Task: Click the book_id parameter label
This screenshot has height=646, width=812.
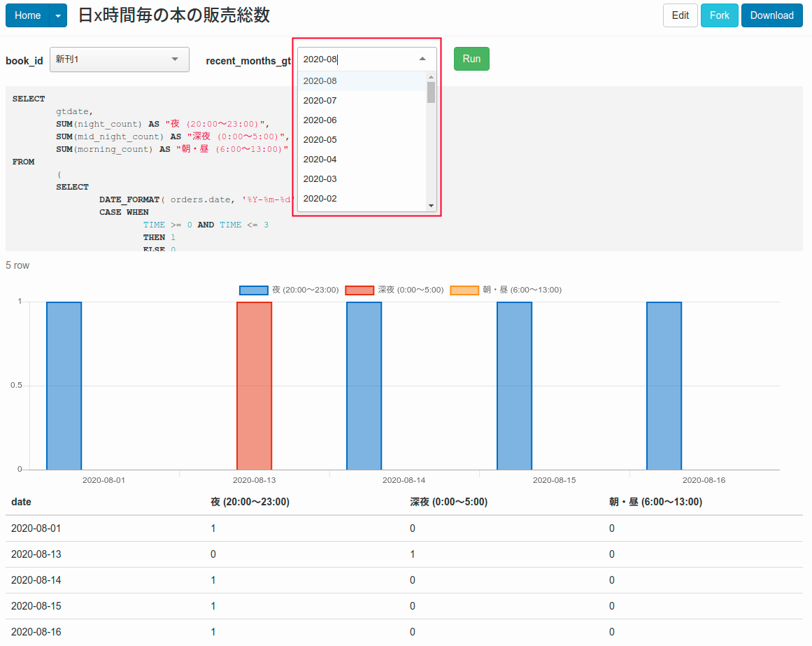Action: click(24, 61)
